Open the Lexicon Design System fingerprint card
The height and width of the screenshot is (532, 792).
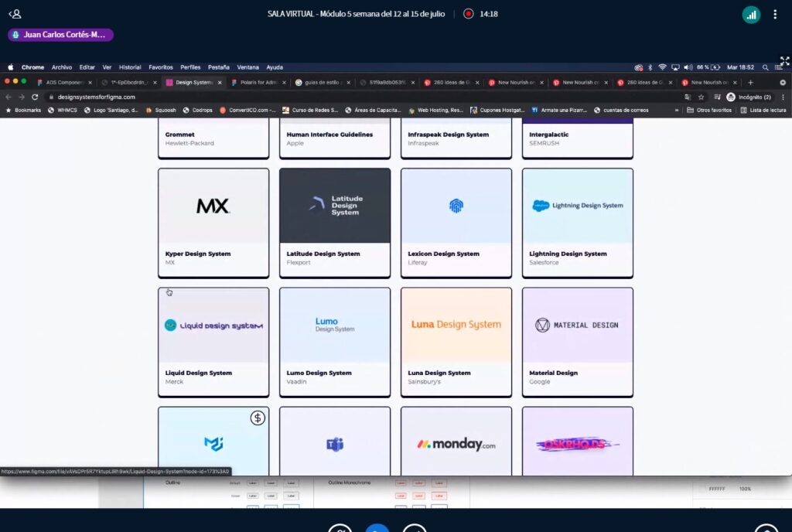point(456,223)
